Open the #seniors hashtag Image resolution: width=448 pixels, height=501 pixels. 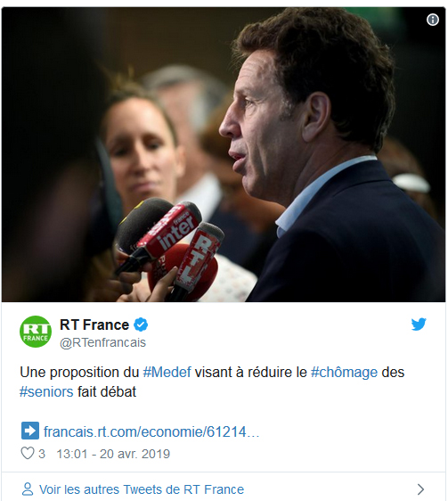pyautogui.click(x=46, y=391)
